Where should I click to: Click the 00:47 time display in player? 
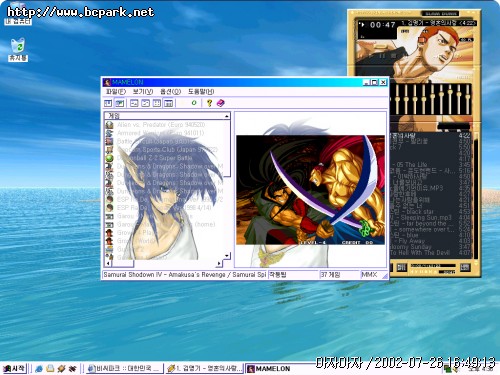coord(382,25)
